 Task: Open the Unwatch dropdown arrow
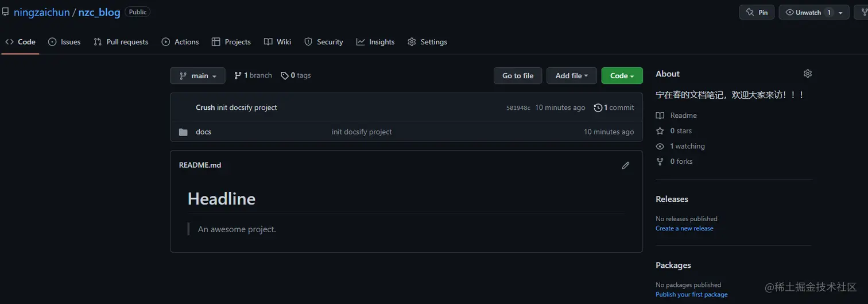[841, 12]
